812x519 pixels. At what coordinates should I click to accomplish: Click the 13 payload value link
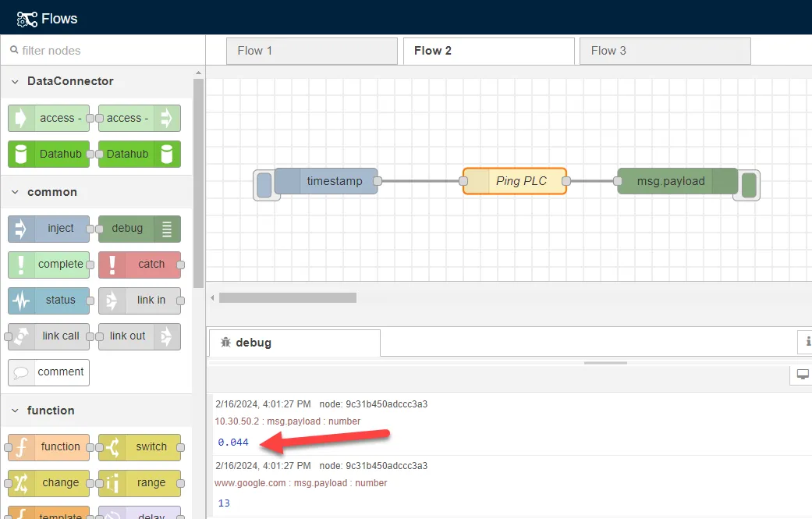pos(223,503)
